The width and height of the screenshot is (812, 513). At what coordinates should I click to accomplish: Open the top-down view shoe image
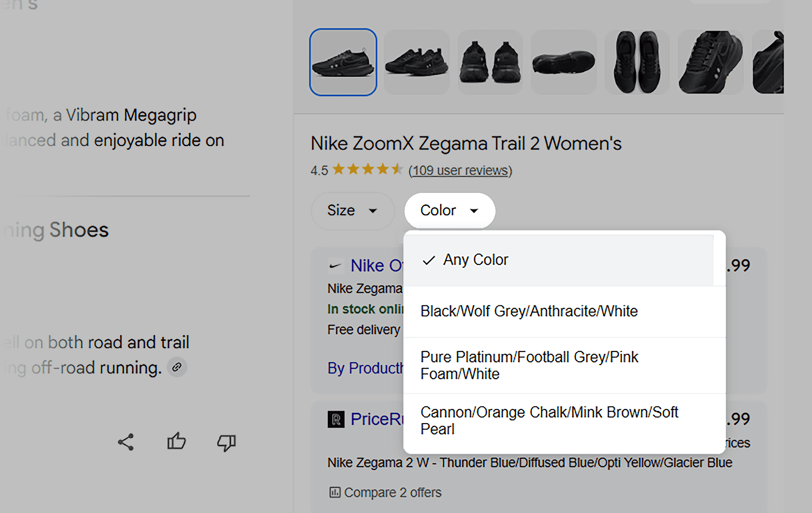click(637, 62)
